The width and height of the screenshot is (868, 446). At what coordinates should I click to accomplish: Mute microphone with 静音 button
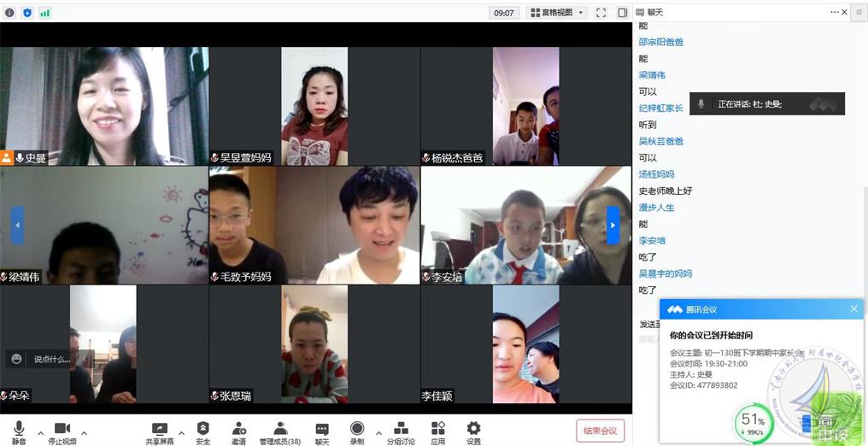(19, 432)
